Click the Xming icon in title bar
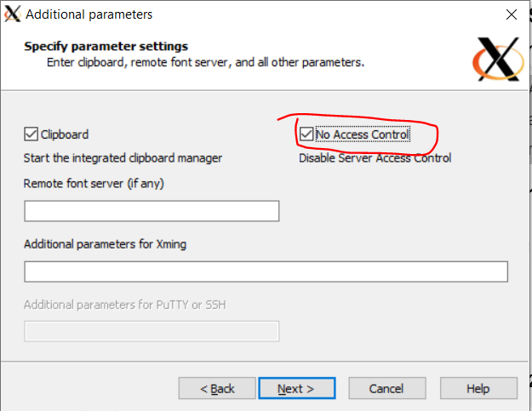 [x=13, y=14]
